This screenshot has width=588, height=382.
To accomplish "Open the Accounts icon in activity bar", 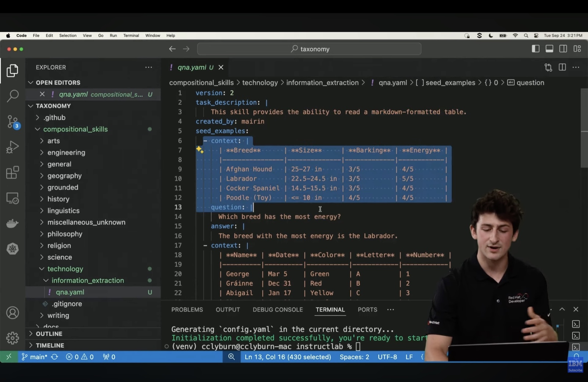I will pos(12,312).
